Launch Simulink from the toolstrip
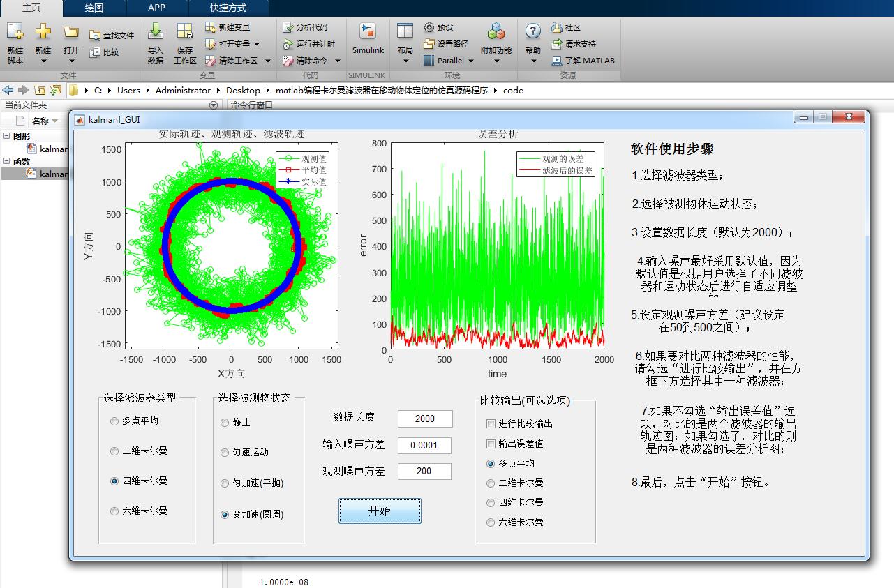Screen dimensions: 894x588 (x=368, y=38)
